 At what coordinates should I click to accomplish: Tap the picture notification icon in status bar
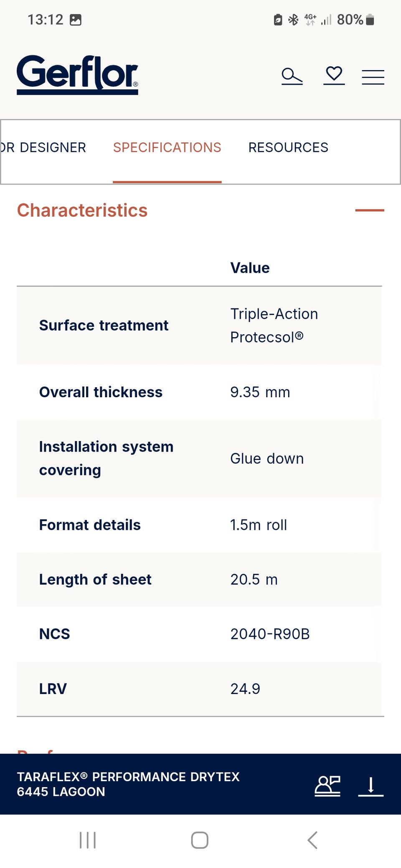coord(76,20)
